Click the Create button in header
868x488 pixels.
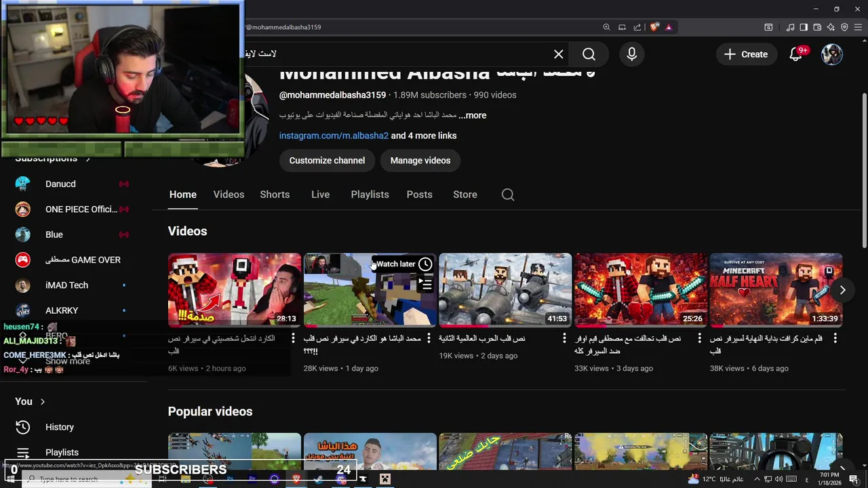point(746,54)
